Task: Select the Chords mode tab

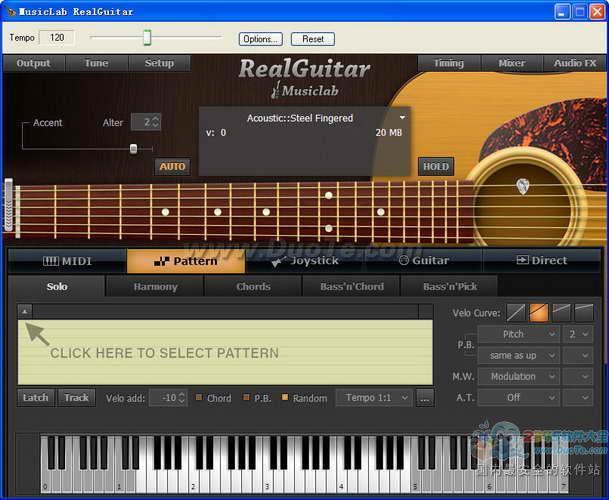Action: (x=253, y=287)
